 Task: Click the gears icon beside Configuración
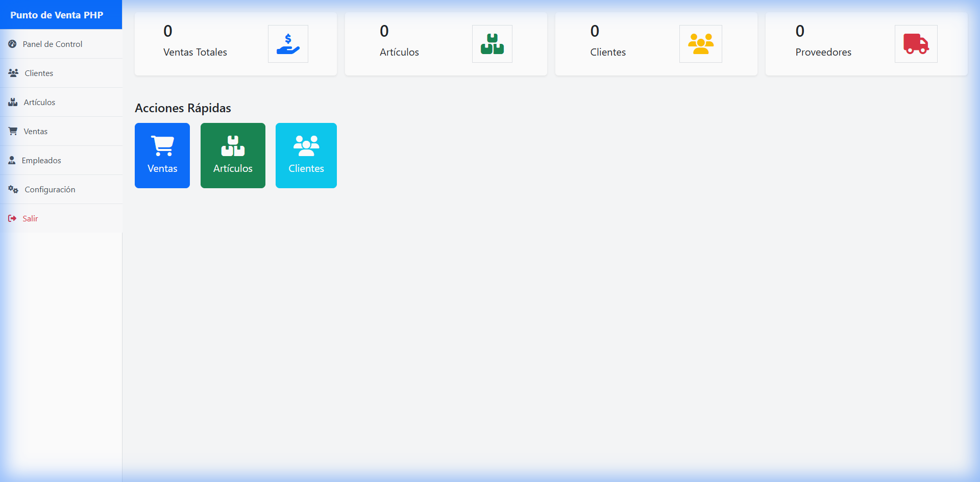point(13,189)
